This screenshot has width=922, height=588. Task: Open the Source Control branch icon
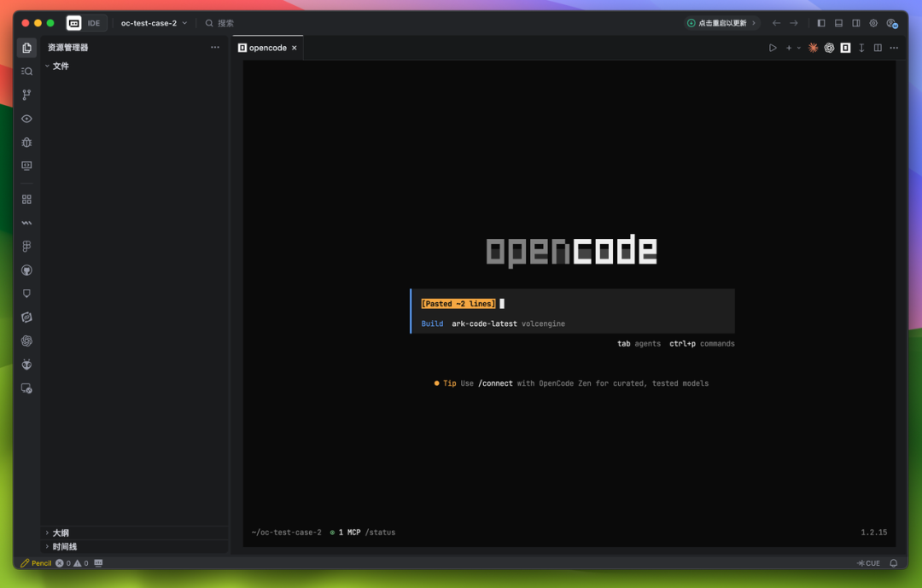pos(26,95)
